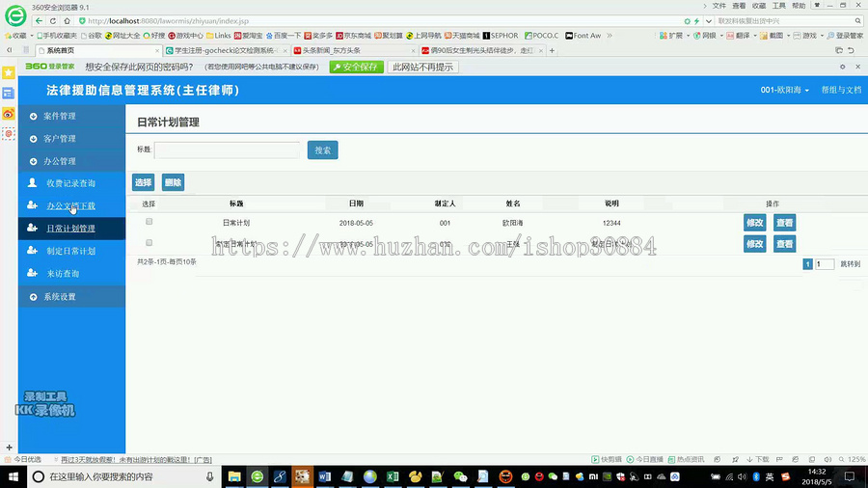
Task: Click 修改 for the 王强 row
Action: pos(755,244)
